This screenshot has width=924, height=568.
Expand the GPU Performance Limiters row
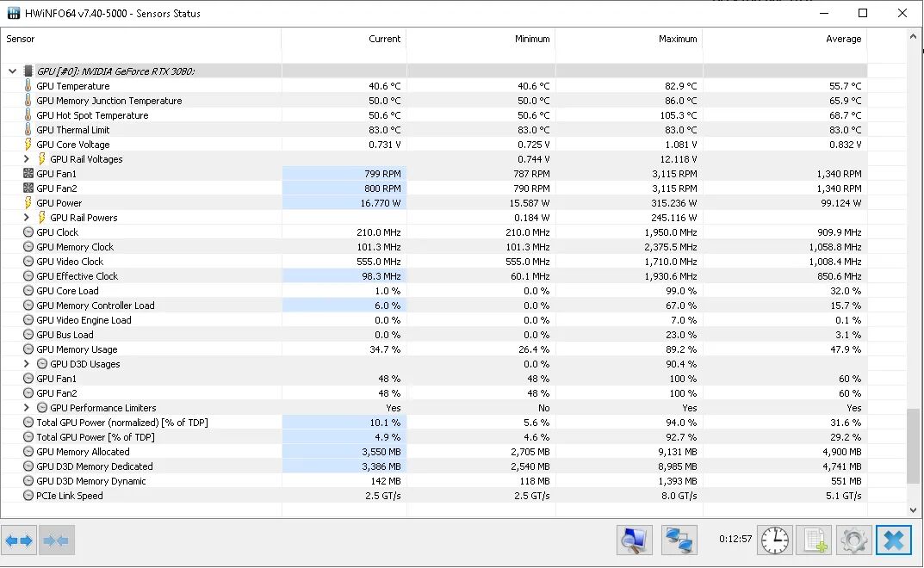point(27,408)
